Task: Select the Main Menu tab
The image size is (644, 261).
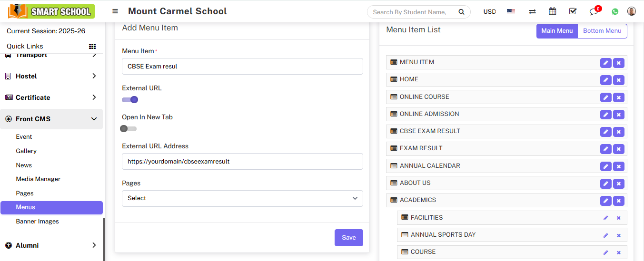Action: pos(557,31)
